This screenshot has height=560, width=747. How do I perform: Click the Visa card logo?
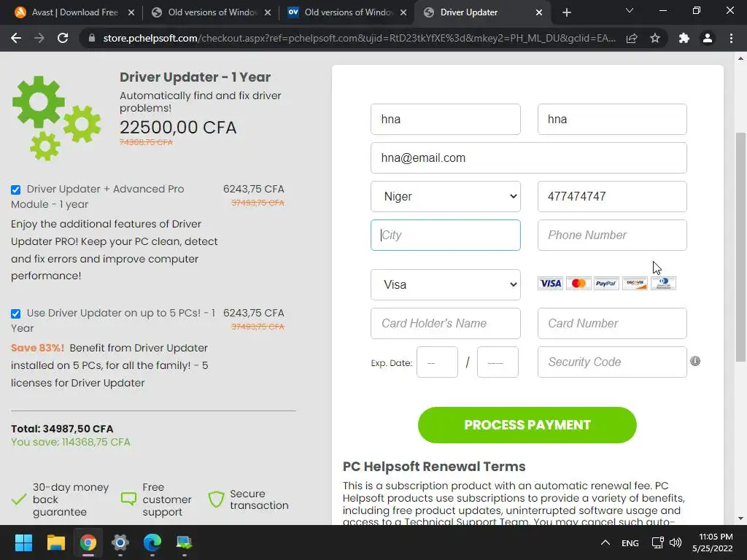550,284
